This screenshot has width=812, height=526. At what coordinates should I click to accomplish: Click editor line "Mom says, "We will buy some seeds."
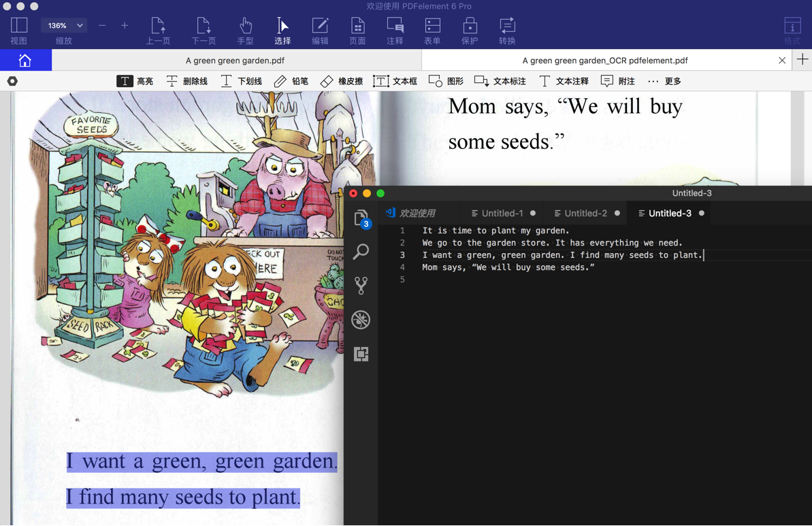508,267
